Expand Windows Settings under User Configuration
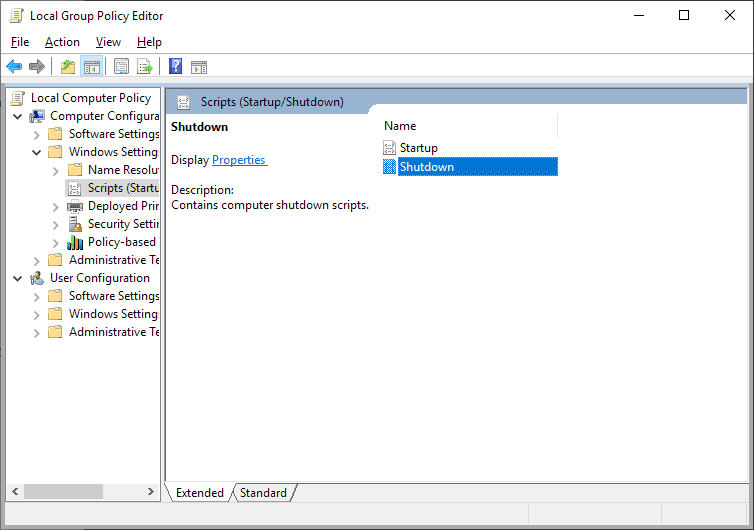 point(37,315)
